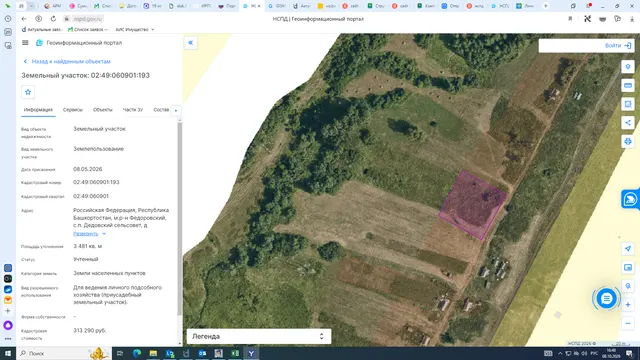Viewport: 640px width, 360px height.
Task: Locate my position on map
Action: click(x=628, y=249)
